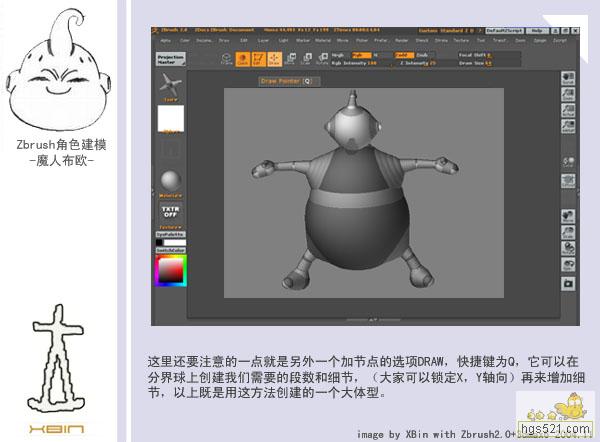600x442 pixels.
Task: Open the Material menu in menu bar
Action: (x=323, y=40)
